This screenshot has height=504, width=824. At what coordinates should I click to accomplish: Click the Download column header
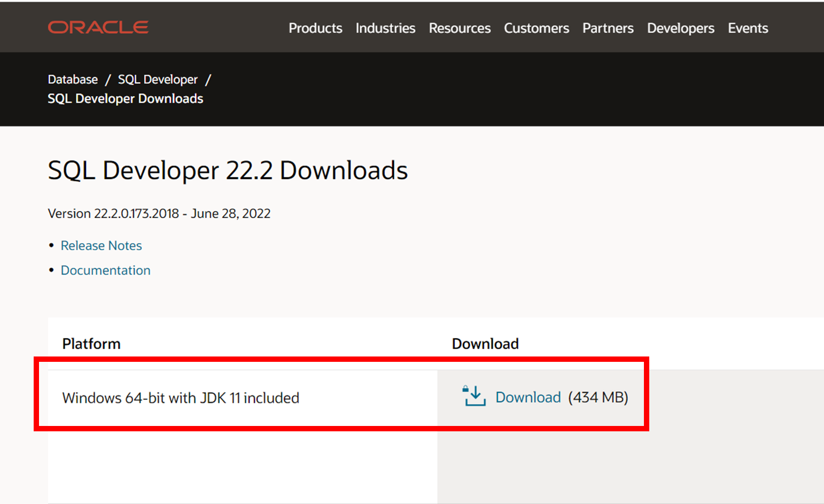485,344
